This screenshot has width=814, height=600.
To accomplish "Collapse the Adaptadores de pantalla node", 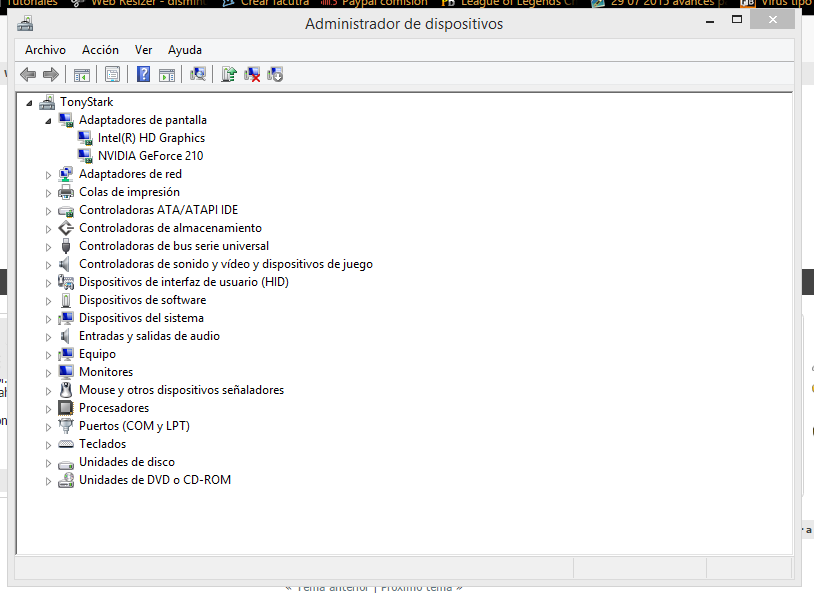I will point(48,121).
